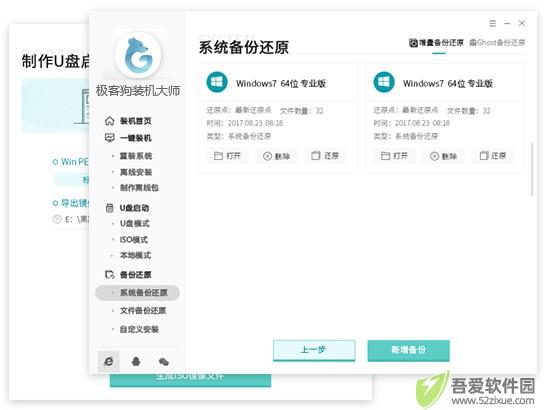Select the 一键装机 section

136,138
